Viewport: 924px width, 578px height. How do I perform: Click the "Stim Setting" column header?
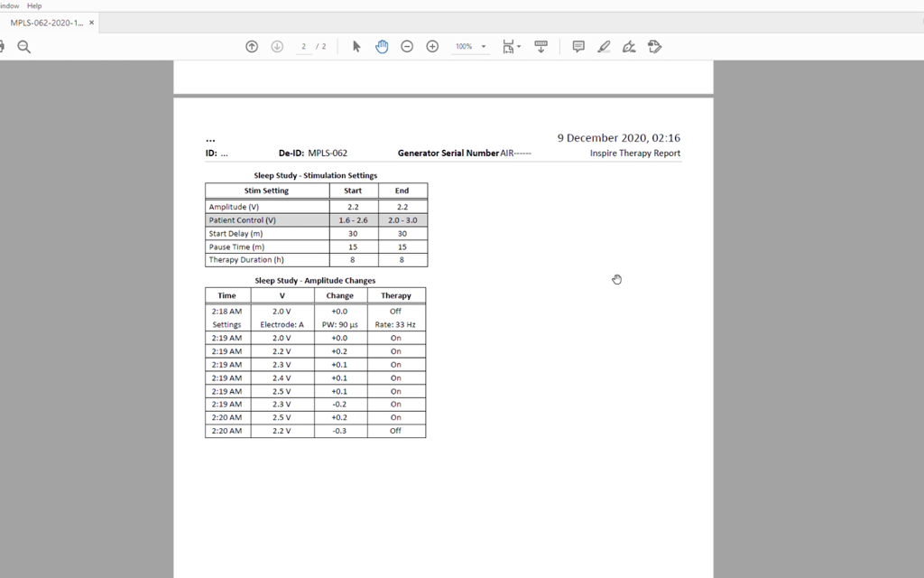[x=266, y=191]
